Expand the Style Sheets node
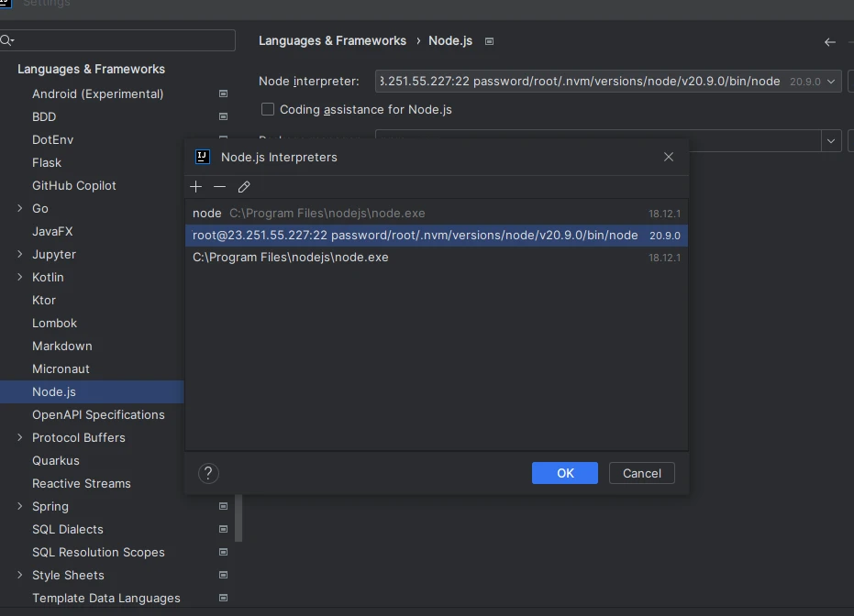Screen dimensions: 854x616 coord(20,575)
